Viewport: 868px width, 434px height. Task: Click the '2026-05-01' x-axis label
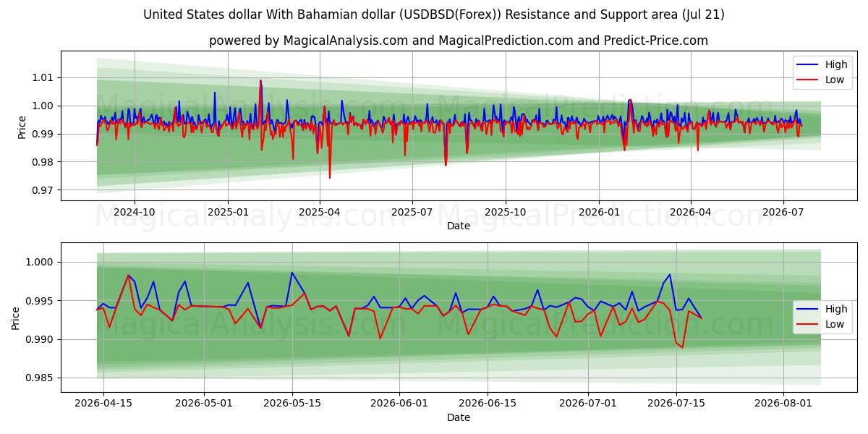[x=204, y=404]
